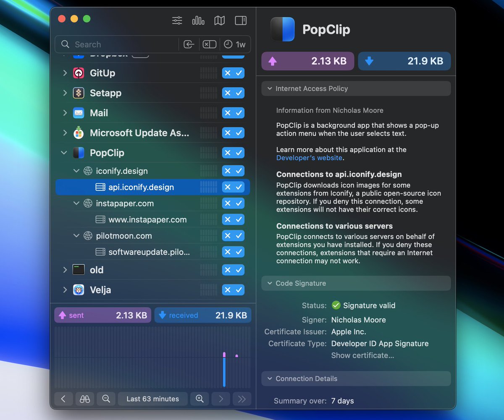Select the old terminal app icon
Screen dimensions: 504x420
click(x=79, y=270)
